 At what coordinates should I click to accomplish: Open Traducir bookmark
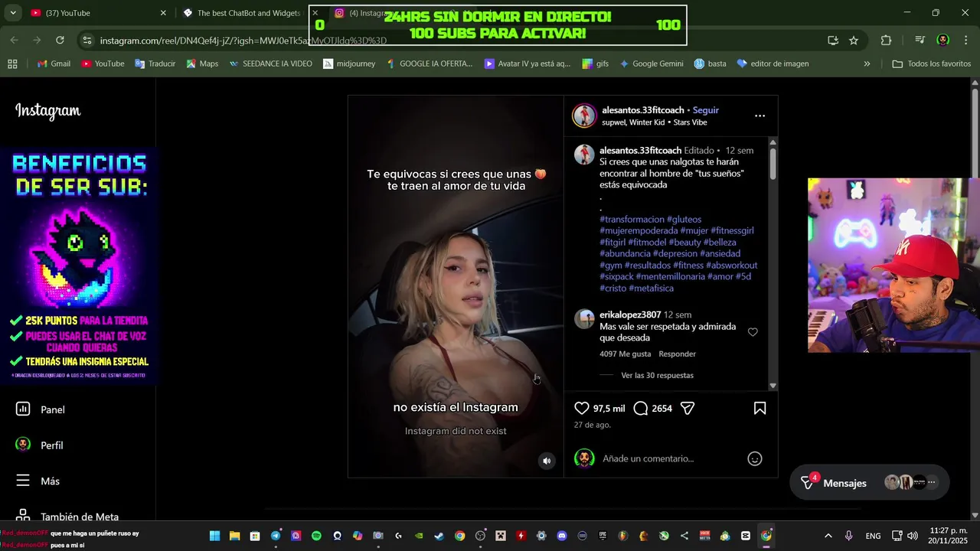155,64
